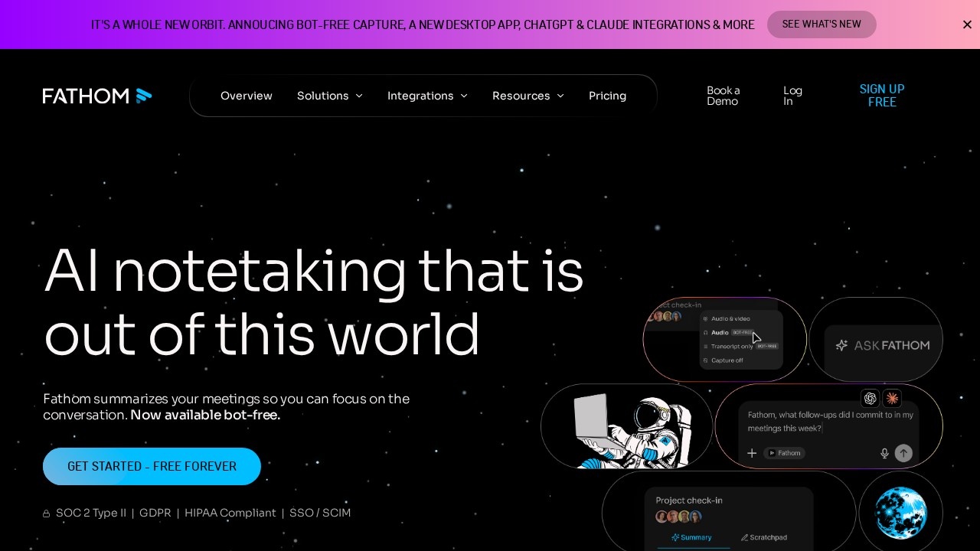Expand the Solutions menu

[330, 96]
